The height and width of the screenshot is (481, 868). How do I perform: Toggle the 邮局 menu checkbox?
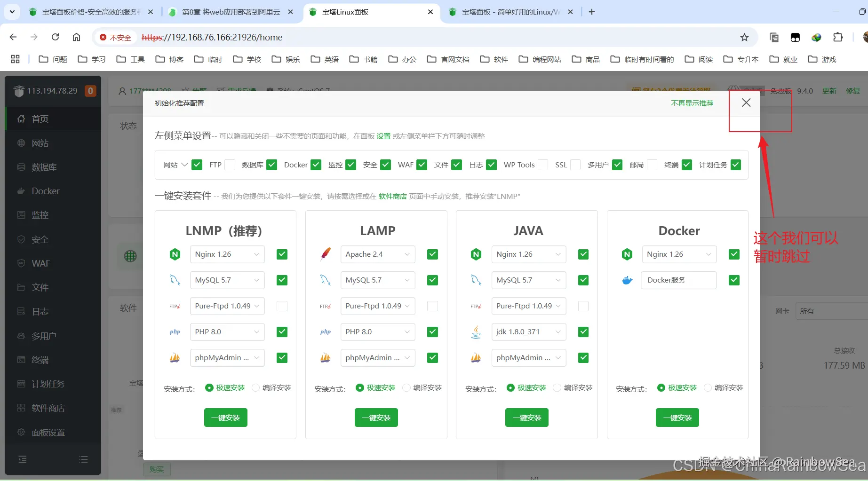tap(652, 165)
